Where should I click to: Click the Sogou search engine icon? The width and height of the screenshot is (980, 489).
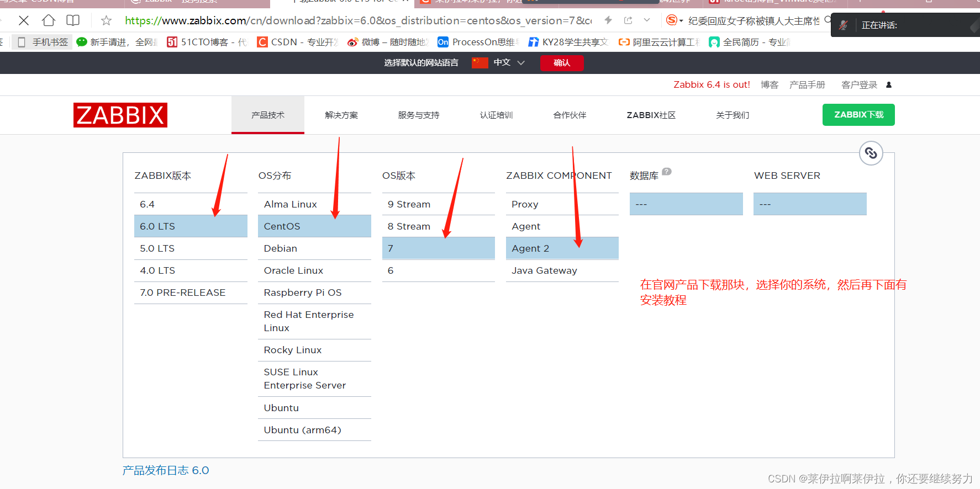pos(672,20)
